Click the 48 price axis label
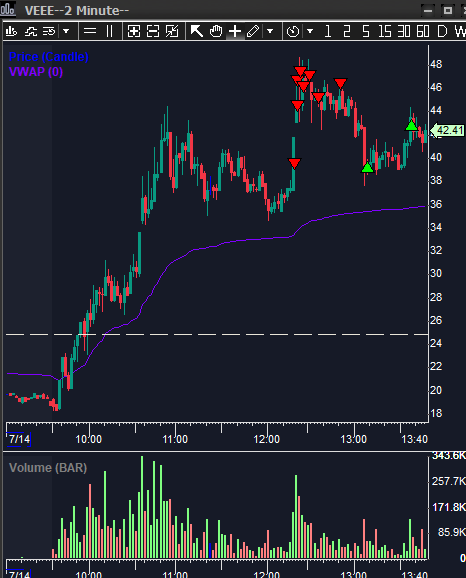466x578 pixels. coord(436,64)
